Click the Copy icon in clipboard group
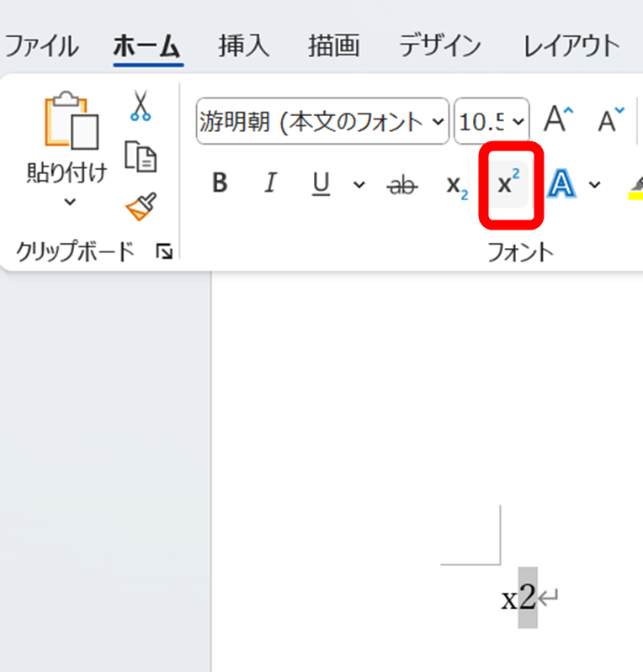This screenshot has width=643, height=672. (140, 156)
